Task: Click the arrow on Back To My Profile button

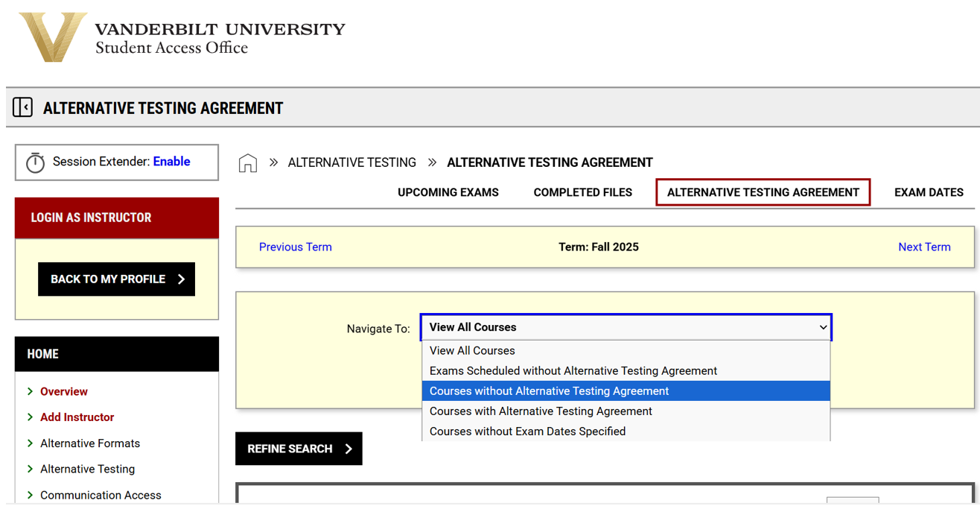Action: 181,279
